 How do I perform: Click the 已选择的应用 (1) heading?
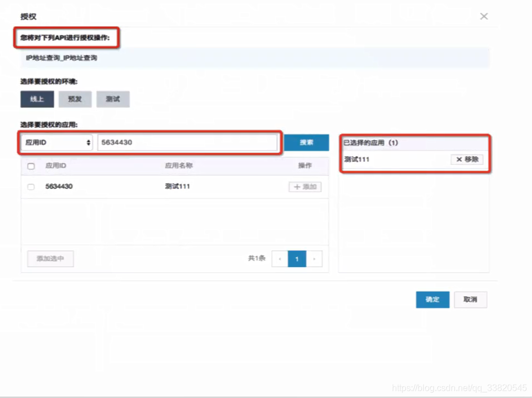click(x=370, y=142)
